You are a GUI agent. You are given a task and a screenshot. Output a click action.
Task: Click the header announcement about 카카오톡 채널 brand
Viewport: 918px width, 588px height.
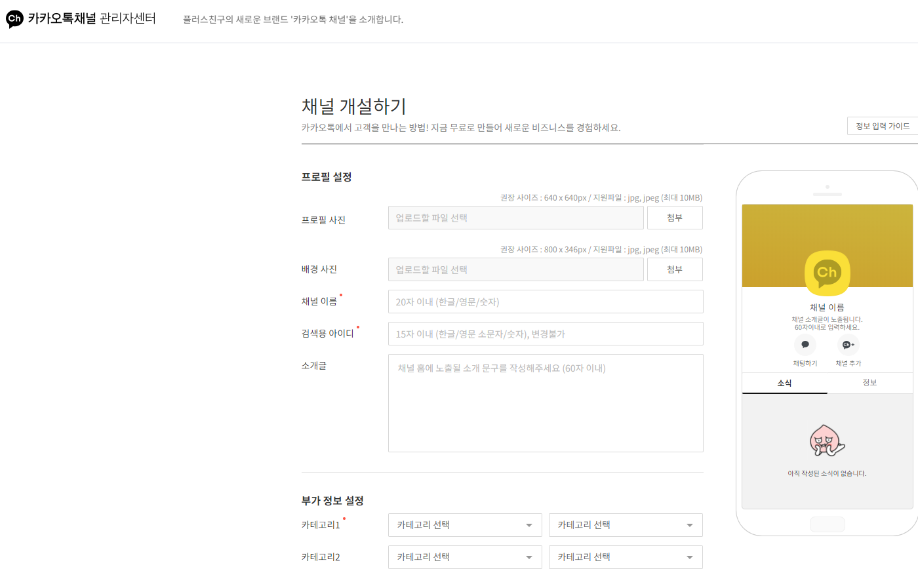pos(293,20)
